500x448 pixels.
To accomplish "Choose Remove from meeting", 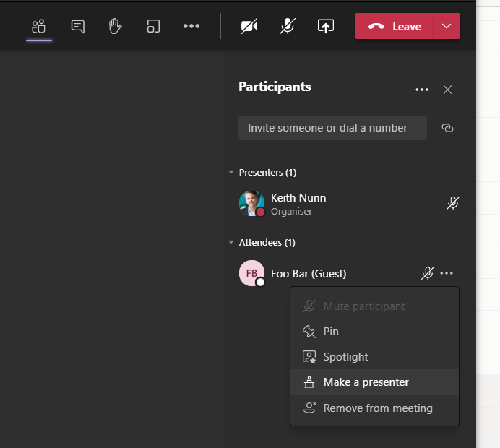I will 374,408.
